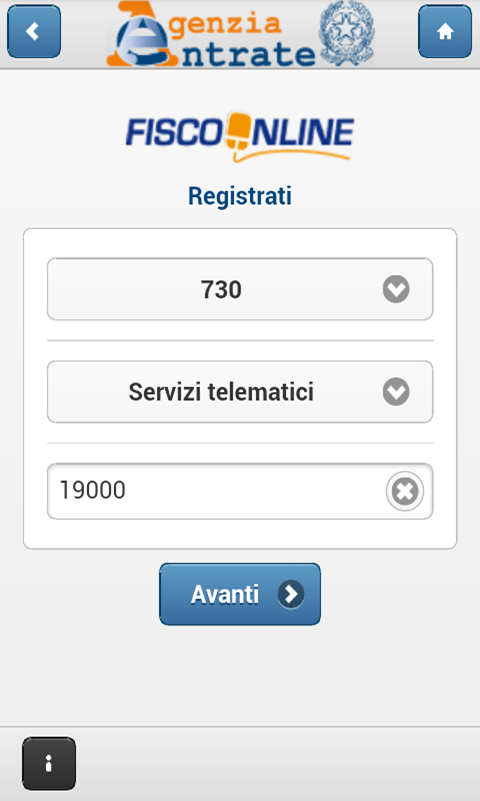Image resolution: width=480 pixels, height=801 pixels.
Task: Open the info 'i' button
Action: pos(49,763)
